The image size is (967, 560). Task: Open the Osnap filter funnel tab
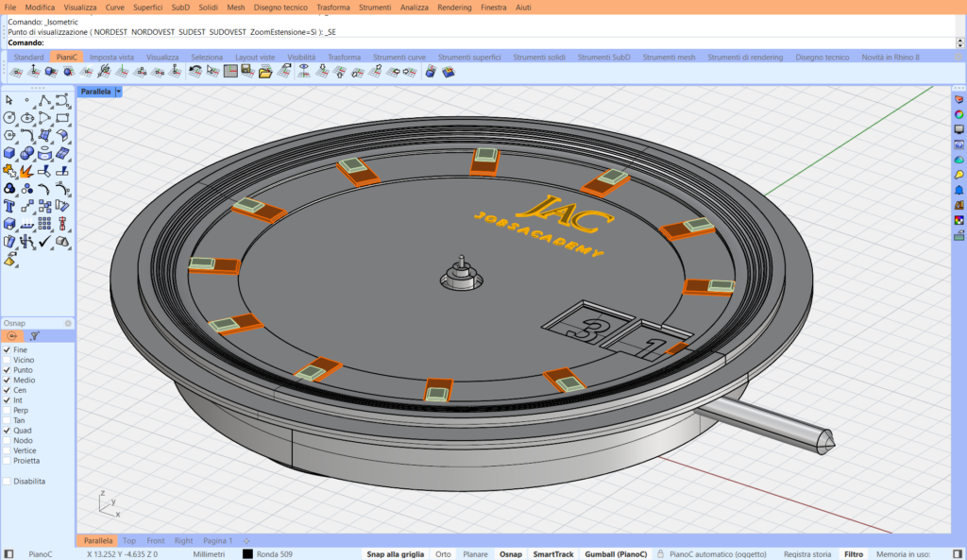[35, 336]
